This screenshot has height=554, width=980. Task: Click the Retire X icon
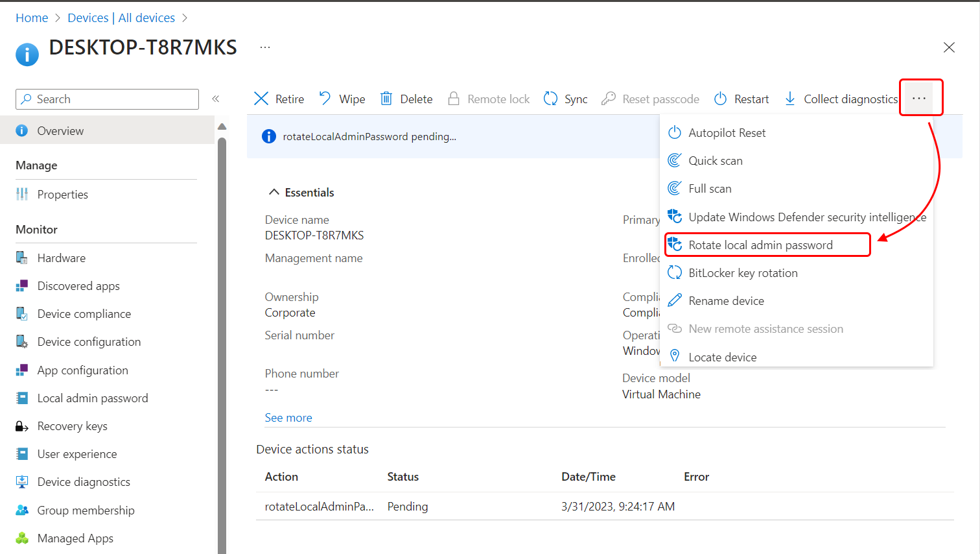click(261, 99)
